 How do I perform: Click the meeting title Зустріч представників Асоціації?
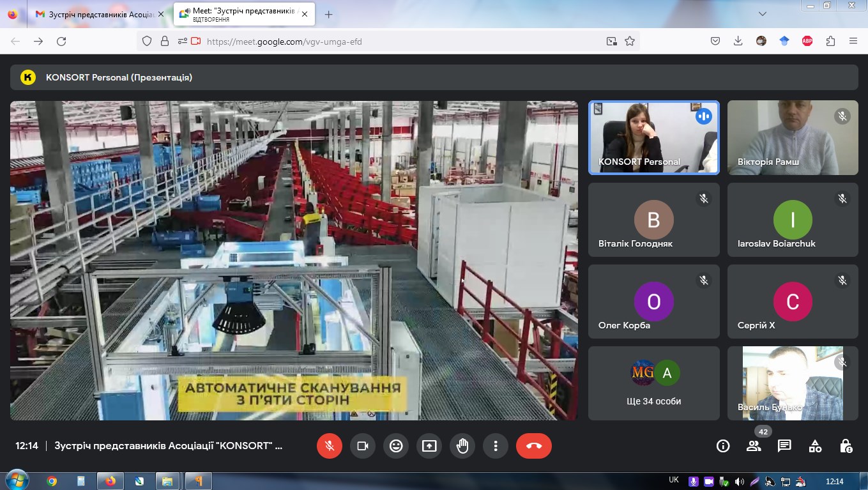[169, 446]
